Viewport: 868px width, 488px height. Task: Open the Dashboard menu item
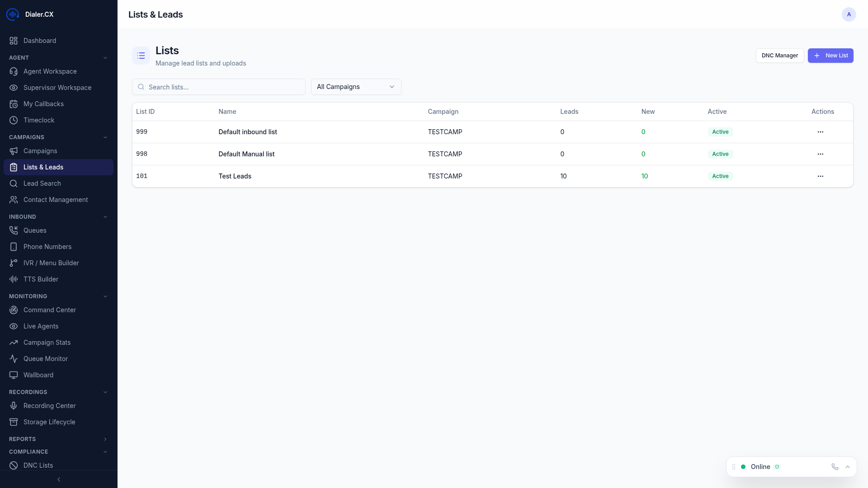(x=40, y=41)
